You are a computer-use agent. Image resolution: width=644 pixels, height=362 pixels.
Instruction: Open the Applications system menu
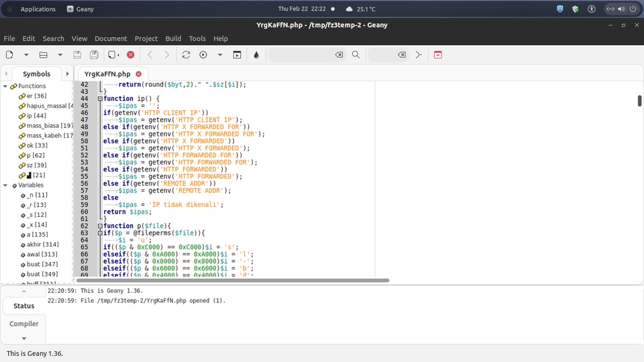38,9
